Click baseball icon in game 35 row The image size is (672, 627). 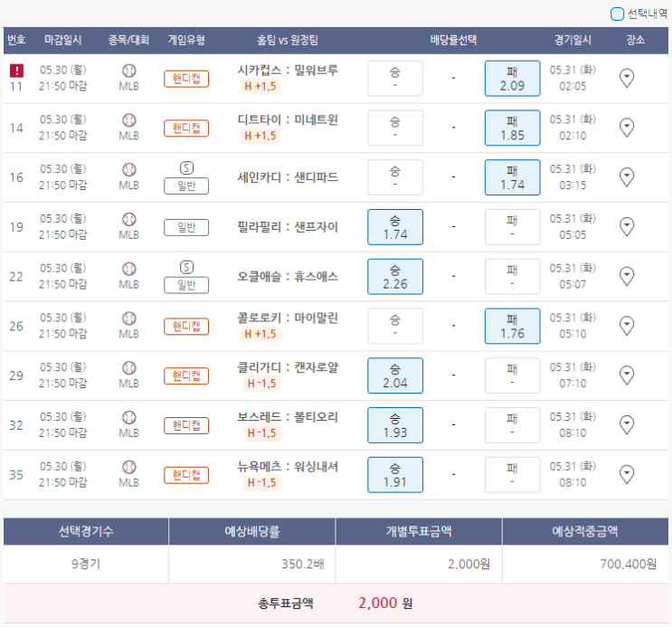pos(129,467)
